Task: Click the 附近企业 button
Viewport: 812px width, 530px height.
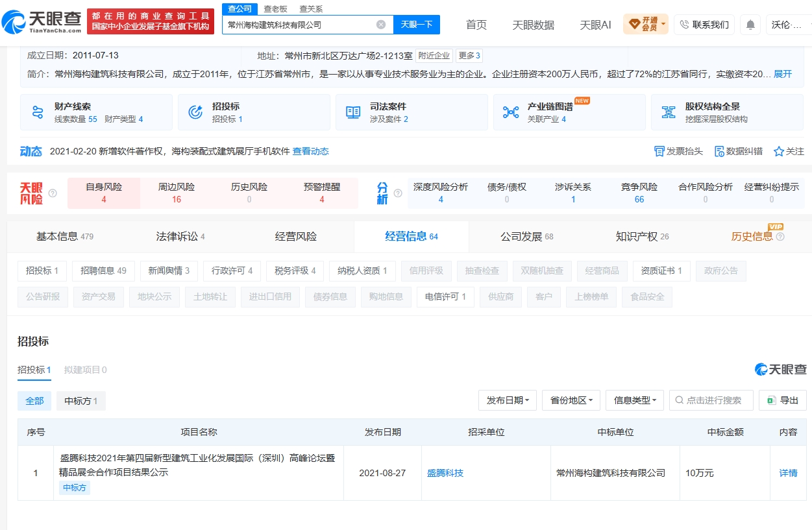Action: [x=434, y=56]
